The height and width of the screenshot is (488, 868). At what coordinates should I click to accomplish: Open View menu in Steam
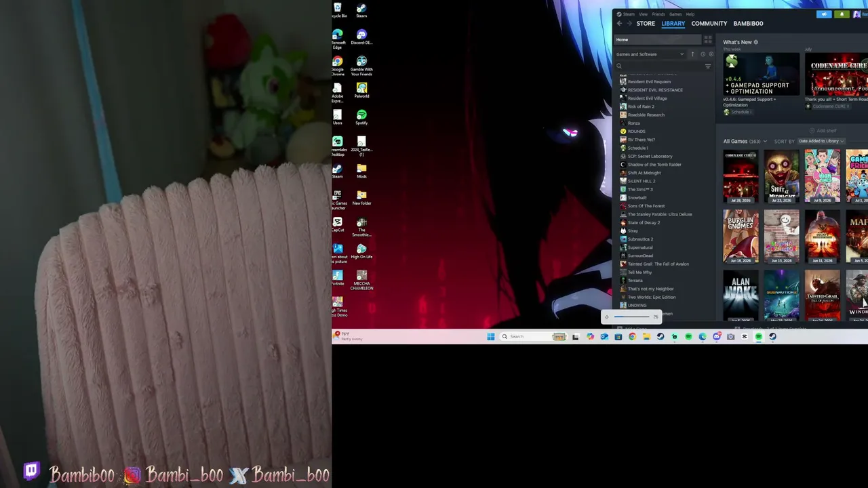[643, 14]
